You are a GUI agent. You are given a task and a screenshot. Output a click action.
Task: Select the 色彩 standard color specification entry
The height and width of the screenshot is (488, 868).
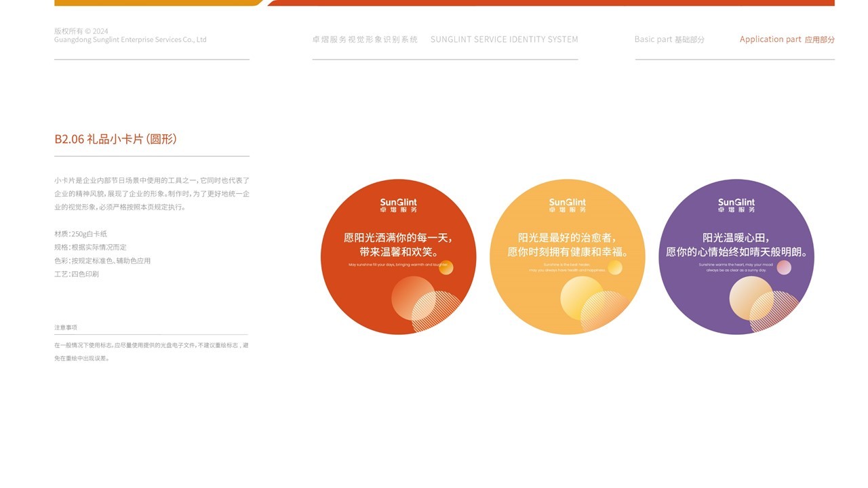pyautogui.click(x=102, y=260)
